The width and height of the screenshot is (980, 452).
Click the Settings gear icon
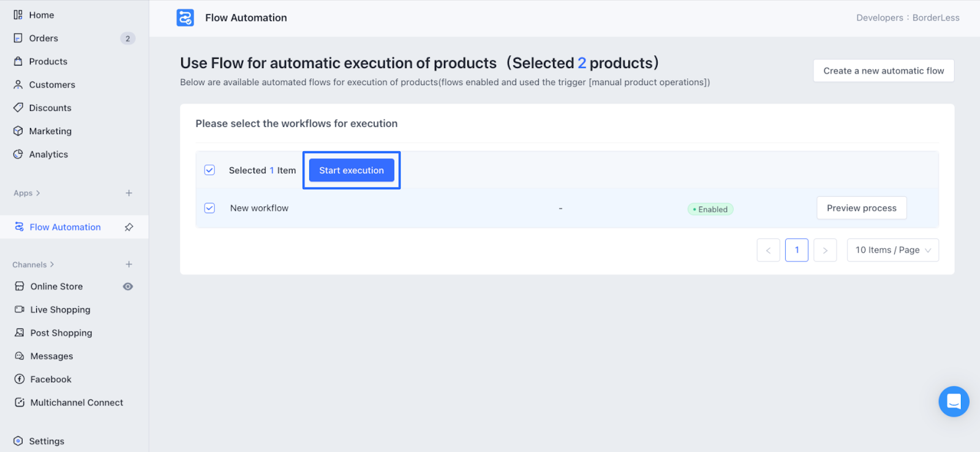(18, 441)
